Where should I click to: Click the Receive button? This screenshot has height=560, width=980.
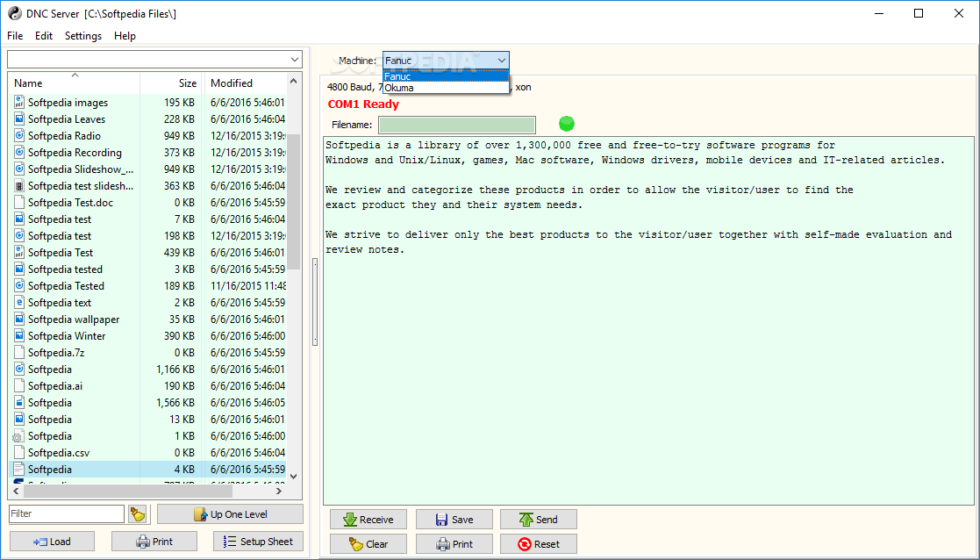(368, 520)
